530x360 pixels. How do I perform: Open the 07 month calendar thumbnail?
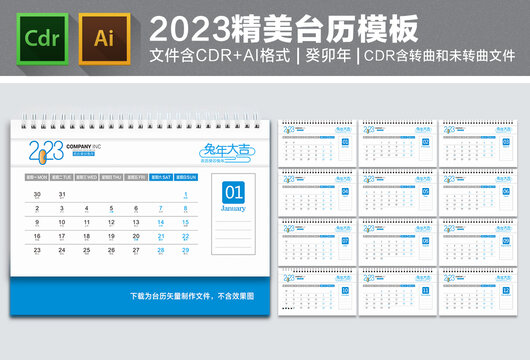317,242
